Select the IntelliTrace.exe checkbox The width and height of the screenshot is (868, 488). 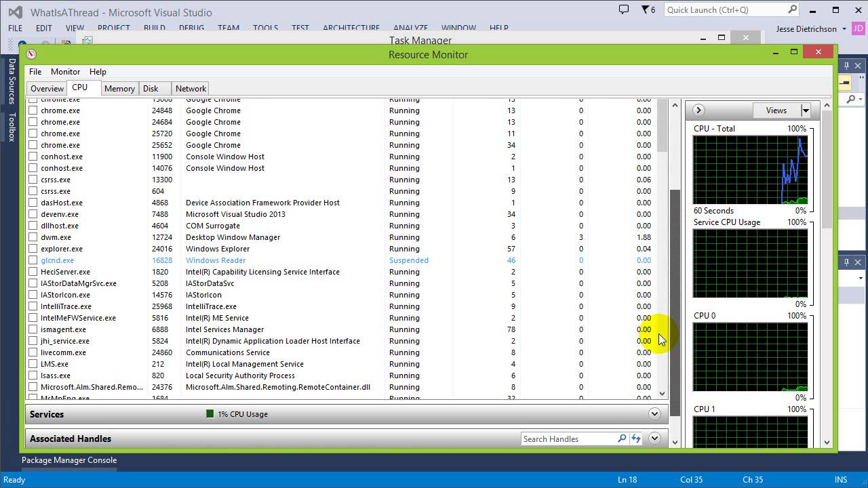(x=33, y=306)
